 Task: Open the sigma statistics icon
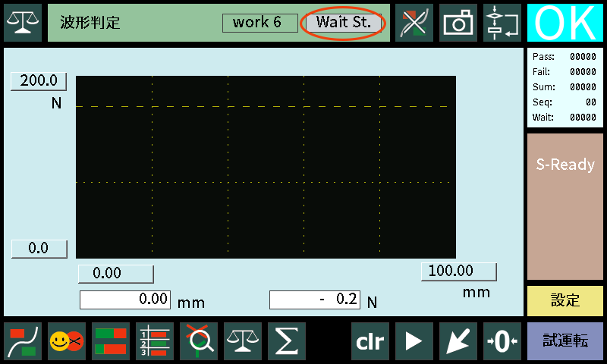pos(287,341)
